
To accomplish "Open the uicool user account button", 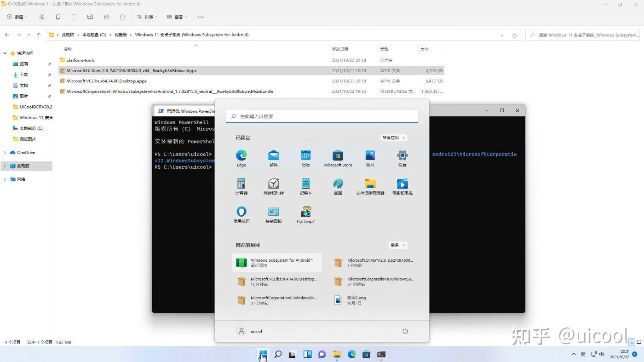I will click(x=249, y=331).
